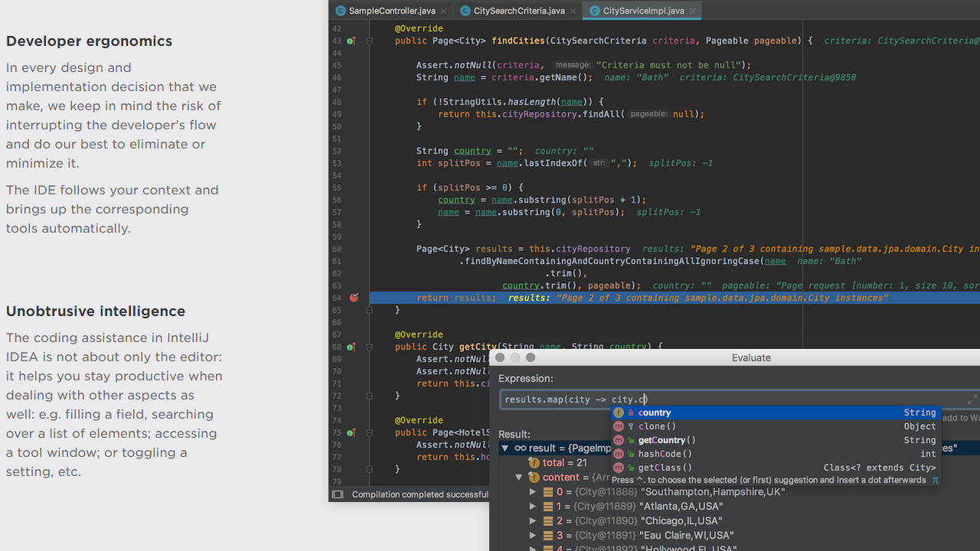The width and height of the screenshot is (980, 551).
Task: Toggle the breakpoint on line 64
Action: pos(353,298)
